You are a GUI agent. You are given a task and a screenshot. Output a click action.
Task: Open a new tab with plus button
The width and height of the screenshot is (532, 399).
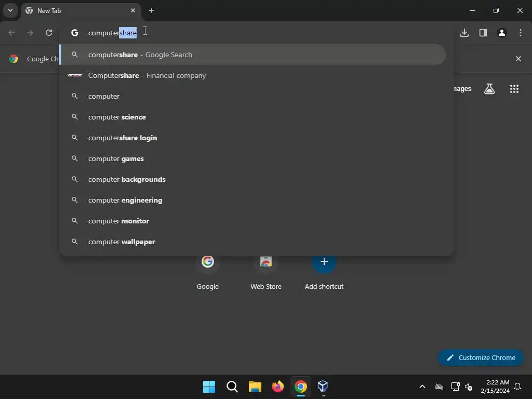click(152, 10)
